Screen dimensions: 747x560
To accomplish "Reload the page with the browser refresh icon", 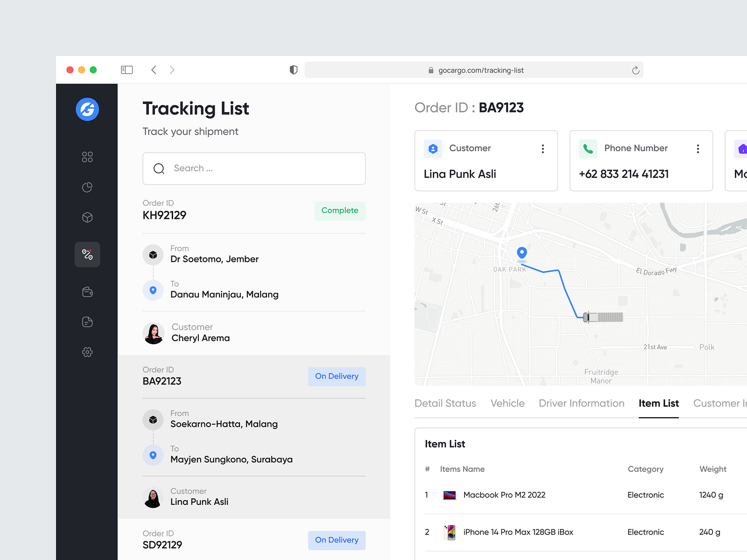I will 635,70.
